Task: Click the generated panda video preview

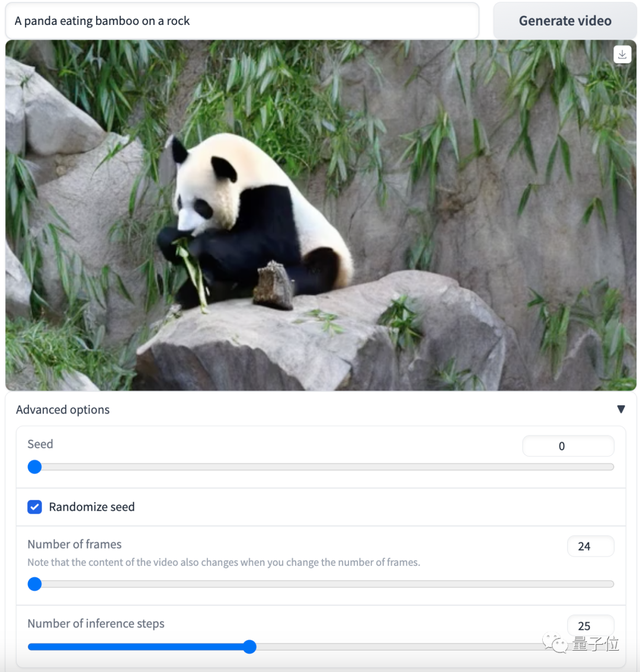Action: [320, 215]
